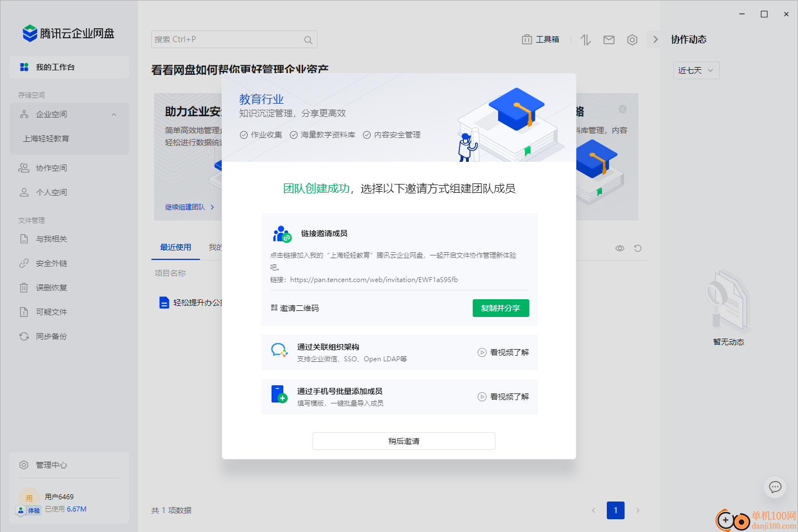Watch video for 通过关联组织架构

503,352
